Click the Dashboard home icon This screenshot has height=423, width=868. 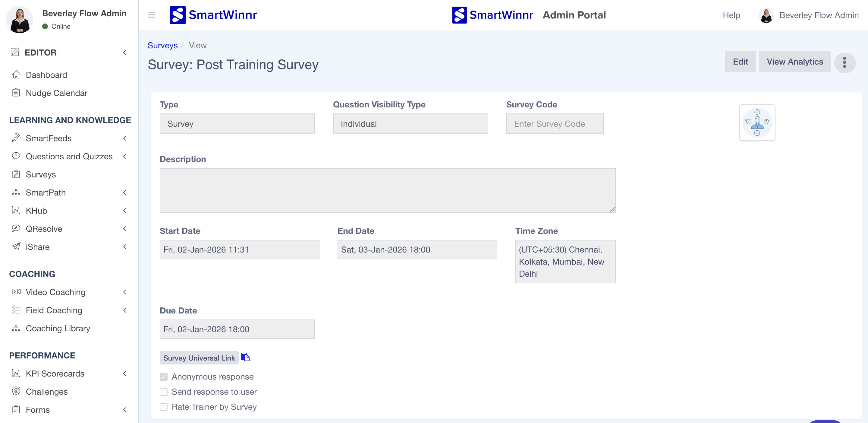coord(16,75)
